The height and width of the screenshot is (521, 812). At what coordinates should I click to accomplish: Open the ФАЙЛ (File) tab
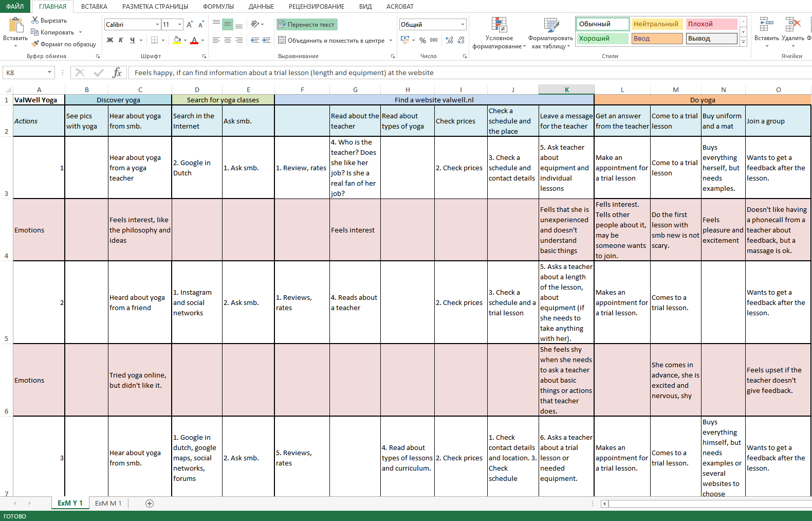pyautogui.click(x=15, y=6)
